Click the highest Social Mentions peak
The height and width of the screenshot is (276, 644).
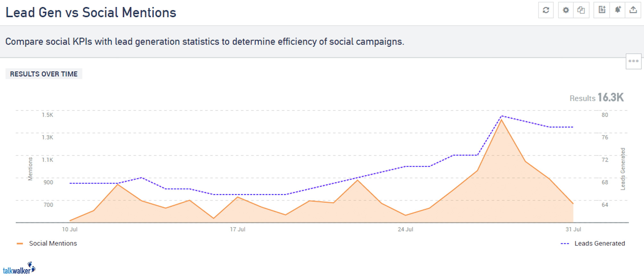click(x=502, y=120)
